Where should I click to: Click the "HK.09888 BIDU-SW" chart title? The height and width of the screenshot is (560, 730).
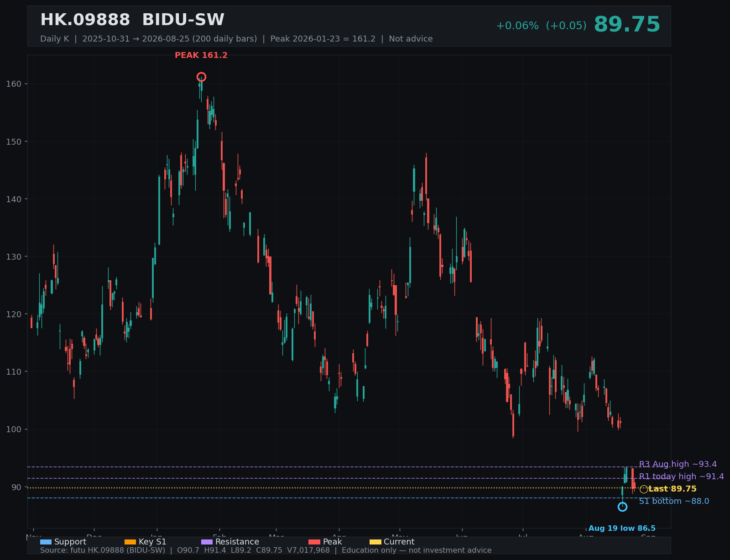[x=132, y=20]
